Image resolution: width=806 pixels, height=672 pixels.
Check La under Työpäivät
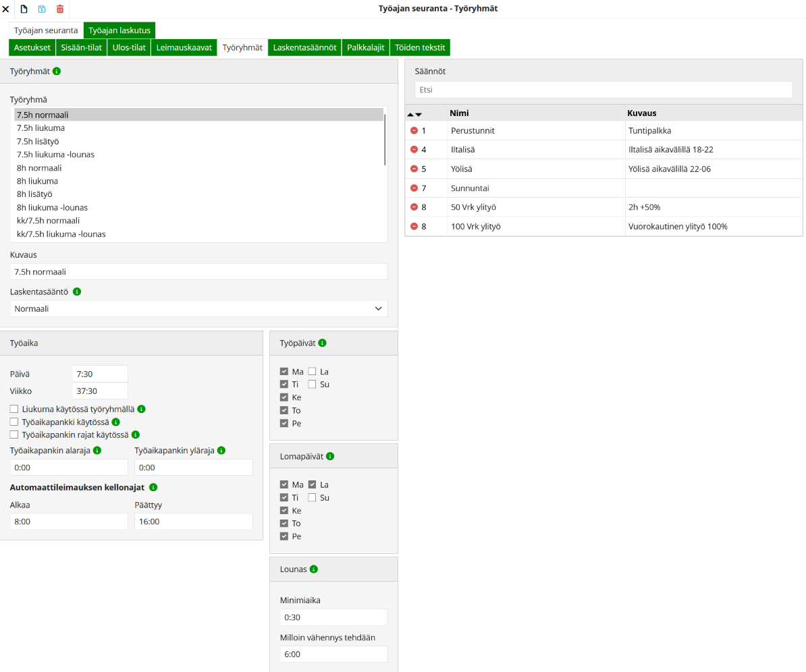312,371
